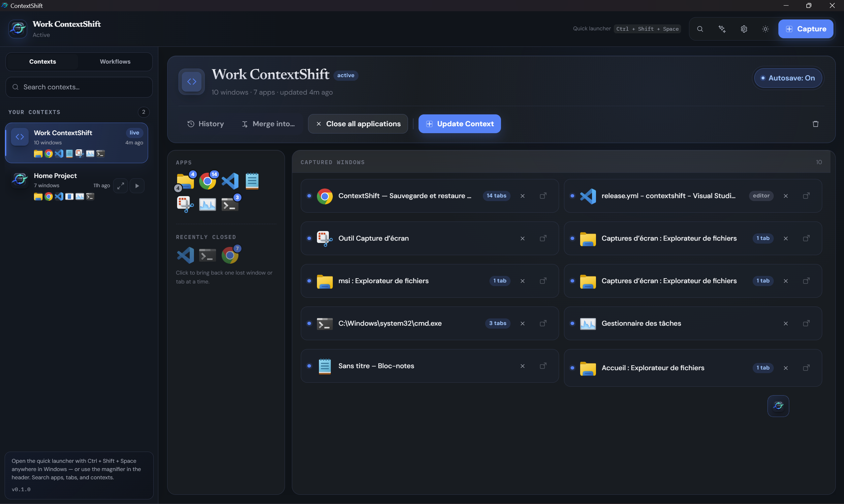This screenshot has height=504, width=844.
Task: Click the live badge on Work ContextShift
Action: tap(134, 133)
